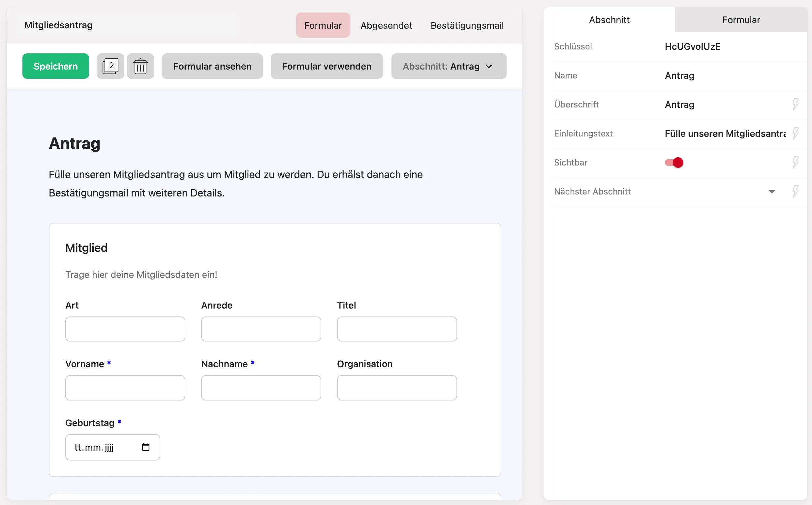The image size is (812, 505).
Task: Click the Formular ansehen button
Action: click(x=212, y=66)
